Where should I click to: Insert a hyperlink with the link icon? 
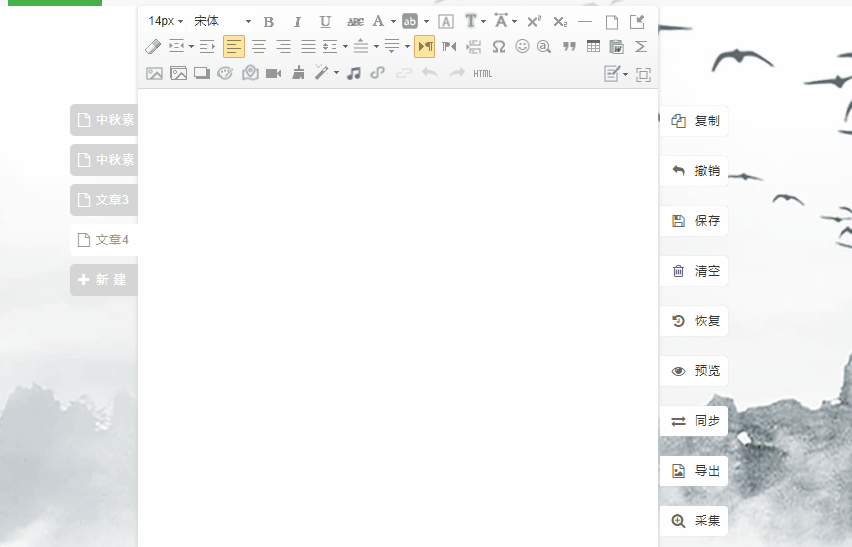378,73
